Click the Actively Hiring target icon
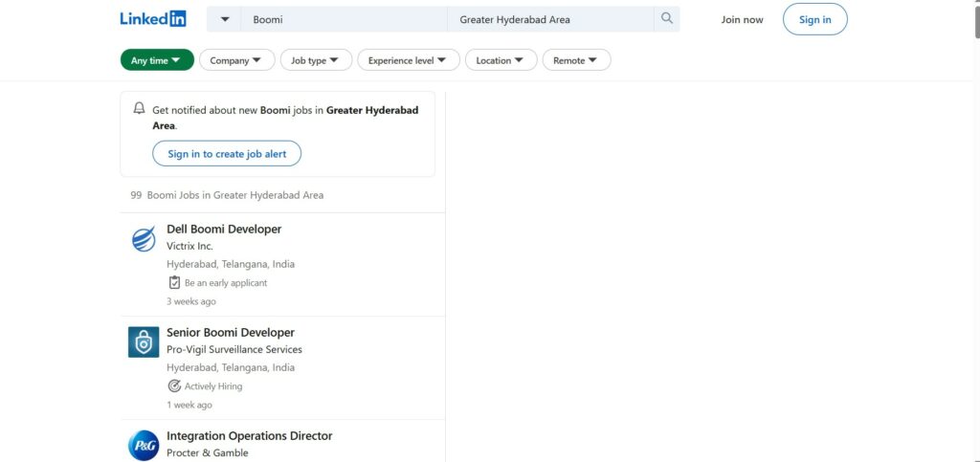The width and height of the screenshot is (980, 462). coord(174,386)
